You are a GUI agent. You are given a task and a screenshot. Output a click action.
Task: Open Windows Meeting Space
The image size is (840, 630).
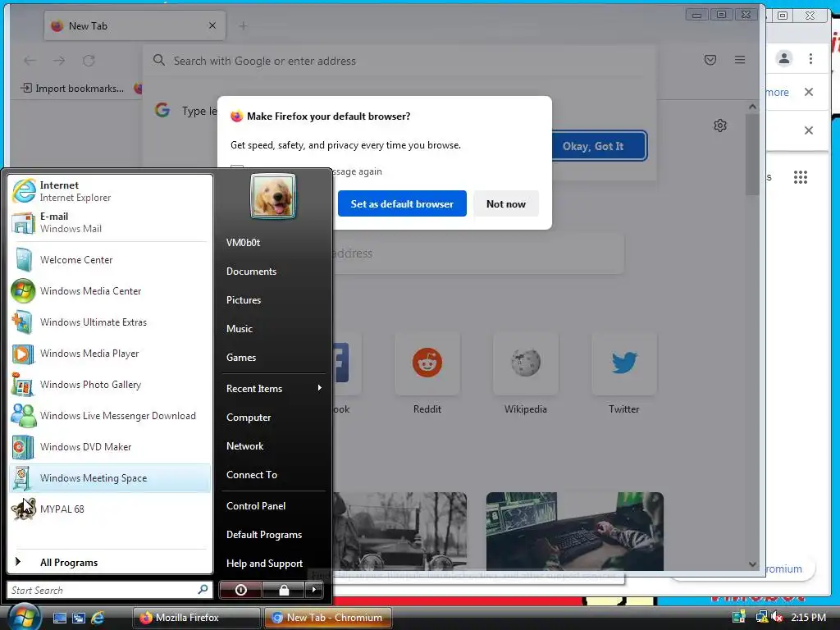[x=110, y=478]
